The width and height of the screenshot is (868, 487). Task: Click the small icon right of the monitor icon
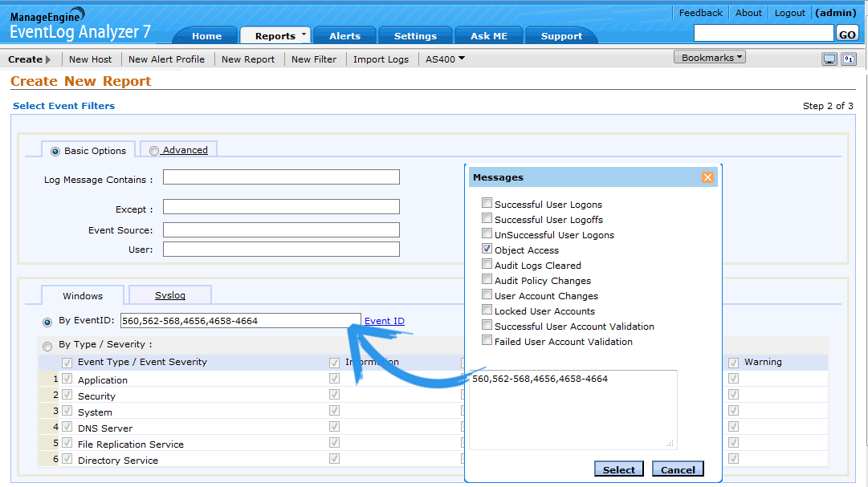(x=849, y=59)
